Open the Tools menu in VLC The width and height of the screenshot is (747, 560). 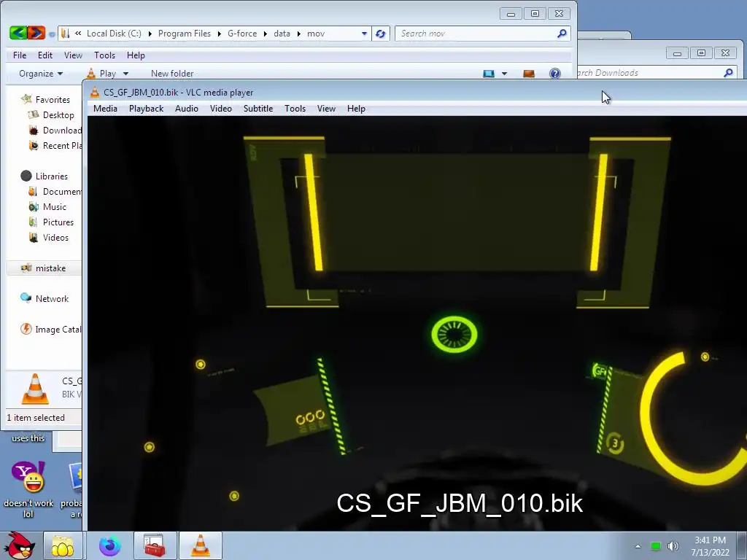click(x=295, y=109)
